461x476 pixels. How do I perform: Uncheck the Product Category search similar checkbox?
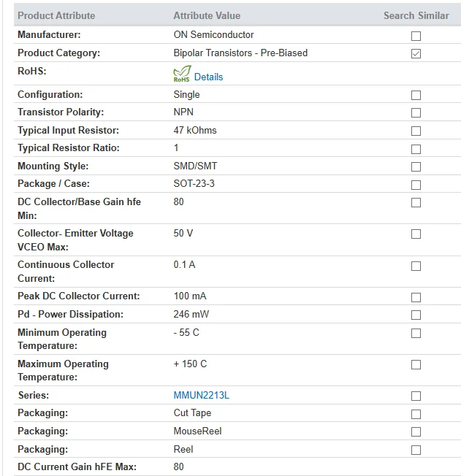(416, 53)
